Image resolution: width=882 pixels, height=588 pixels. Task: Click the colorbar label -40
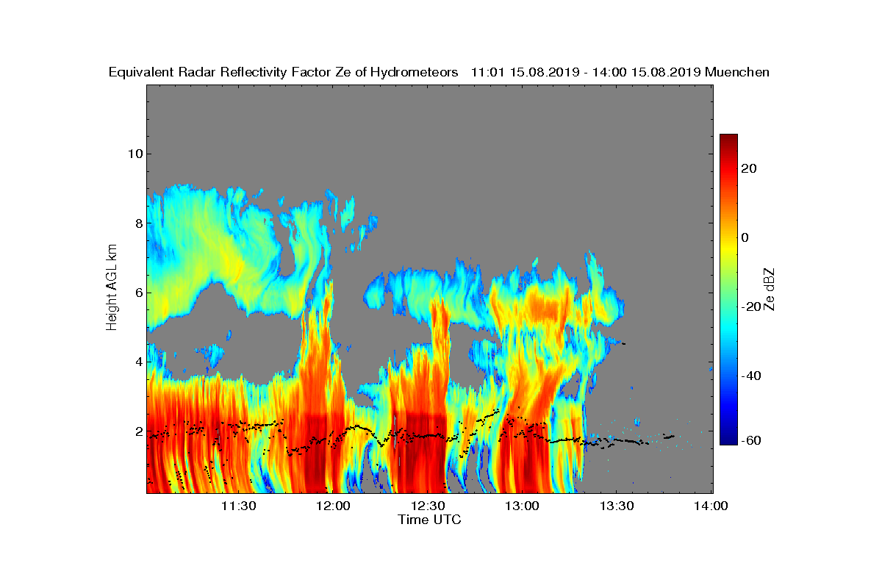coord(751,376)
